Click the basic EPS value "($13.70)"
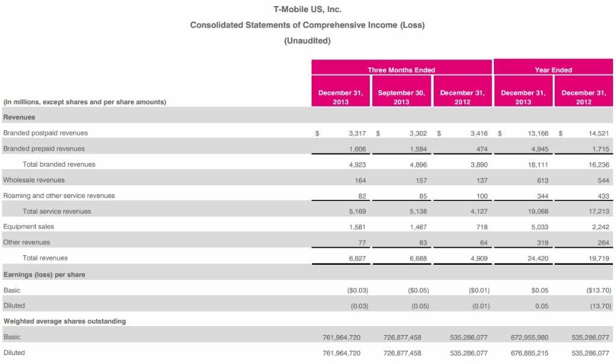This screenshot has width=616, height=364. coord(599,291)
